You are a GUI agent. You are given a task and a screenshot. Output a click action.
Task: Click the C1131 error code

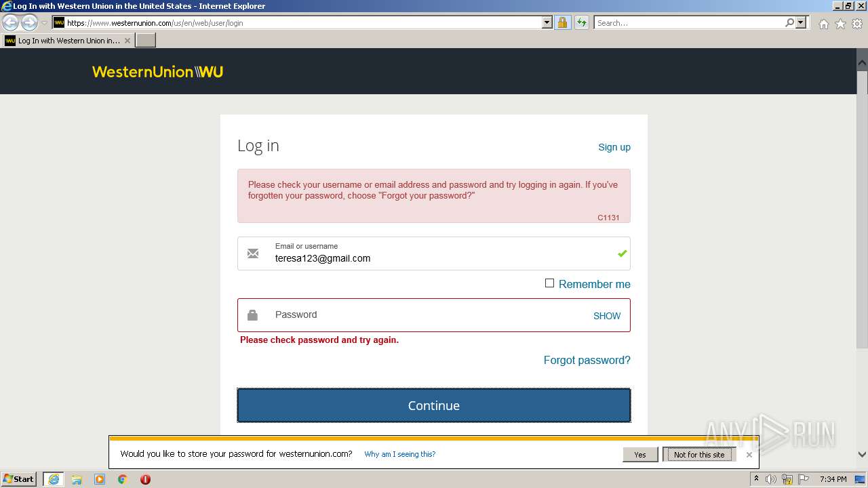coord(608,218)
